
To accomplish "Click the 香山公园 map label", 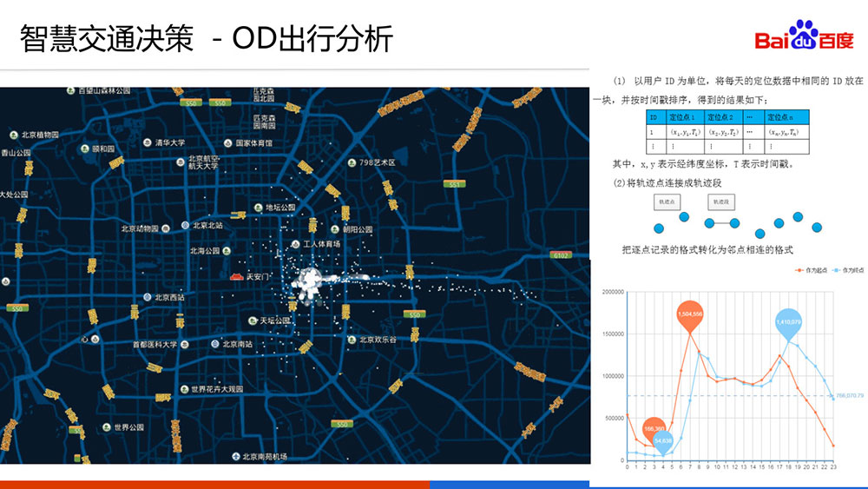I will point(16,153).
